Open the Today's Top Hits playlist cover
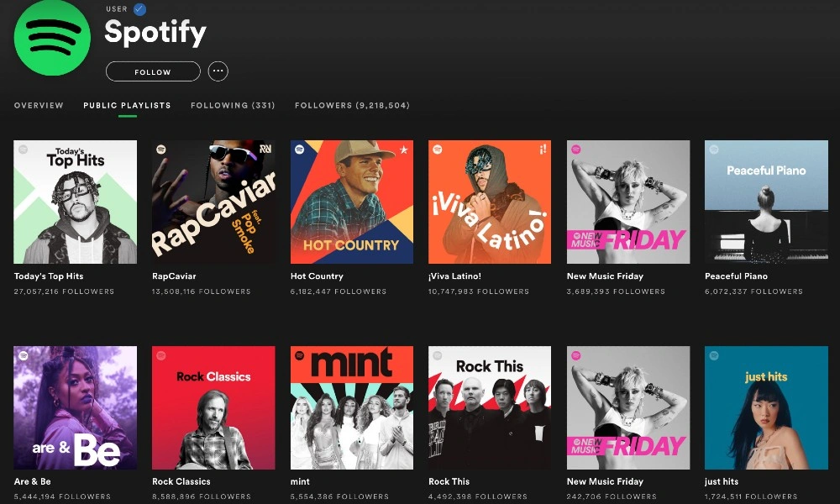This screenshot has height=504, width=840. [76, 202]
